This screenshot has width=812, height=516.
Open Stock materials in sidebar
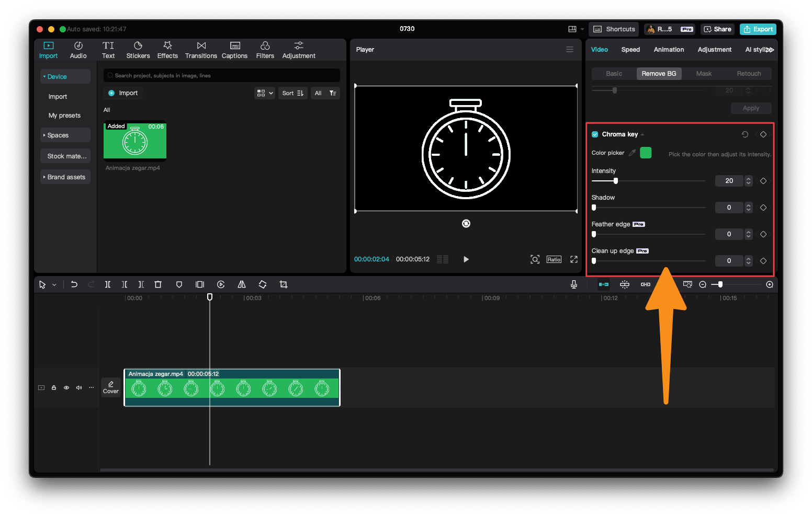pos(65,156)
